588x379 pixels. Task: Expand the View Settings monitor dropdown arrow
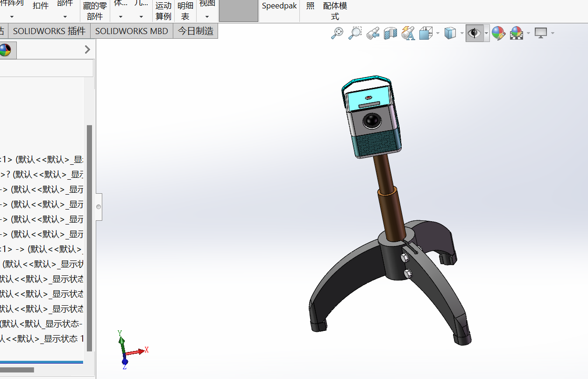(x=553, y=33)
